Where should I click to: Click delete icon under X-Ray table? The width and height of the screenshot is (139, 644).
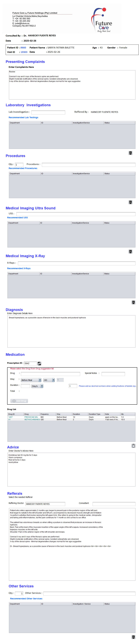(x=133, y=302)
